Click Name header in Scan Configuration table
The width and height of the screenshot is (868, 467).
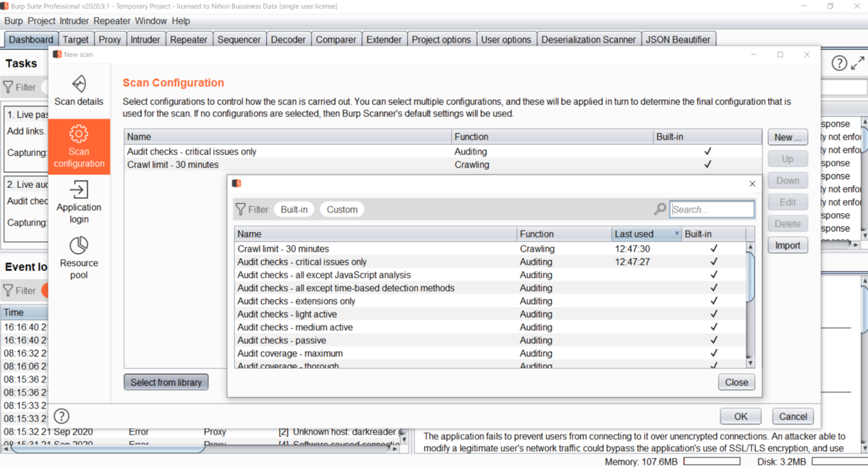click(x=288, y=137)
